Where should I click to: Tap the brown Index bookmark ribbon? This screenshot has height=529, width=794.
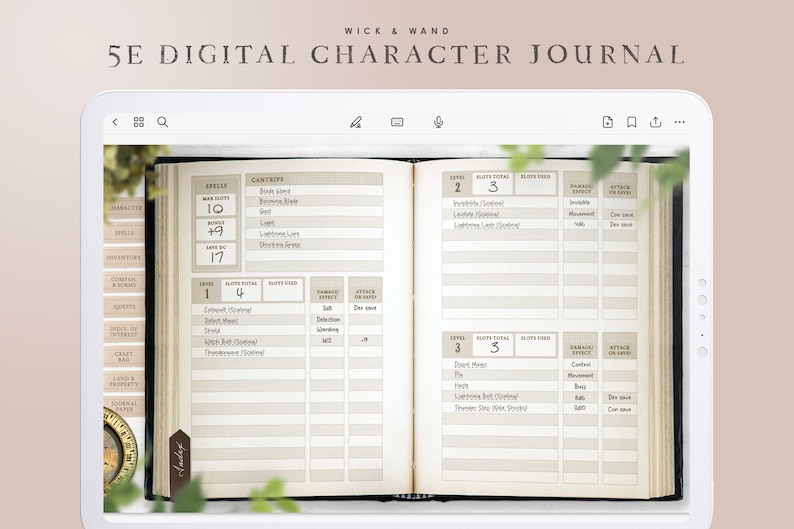pyautogui.click(x=180, y=464)
